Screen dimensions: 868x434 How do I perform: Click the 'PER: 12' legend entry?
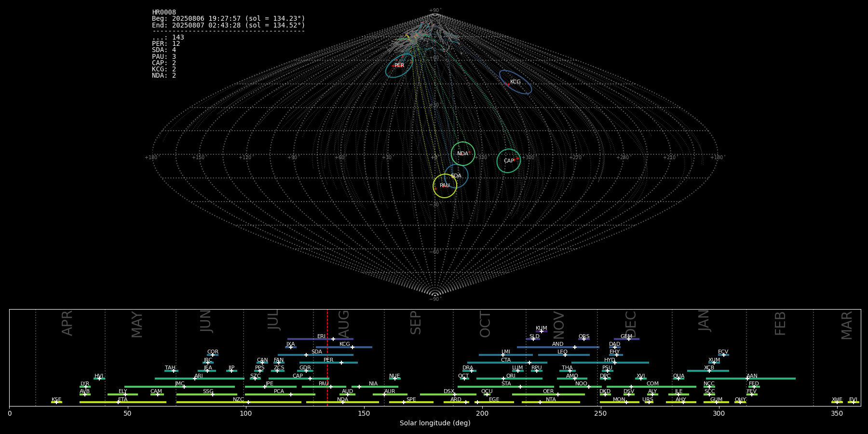point(166,44)
